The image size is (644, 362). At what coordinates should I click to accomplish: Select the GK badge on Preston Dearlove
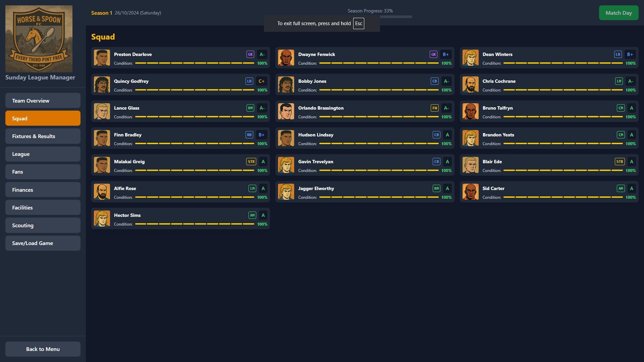click(251, 54)
